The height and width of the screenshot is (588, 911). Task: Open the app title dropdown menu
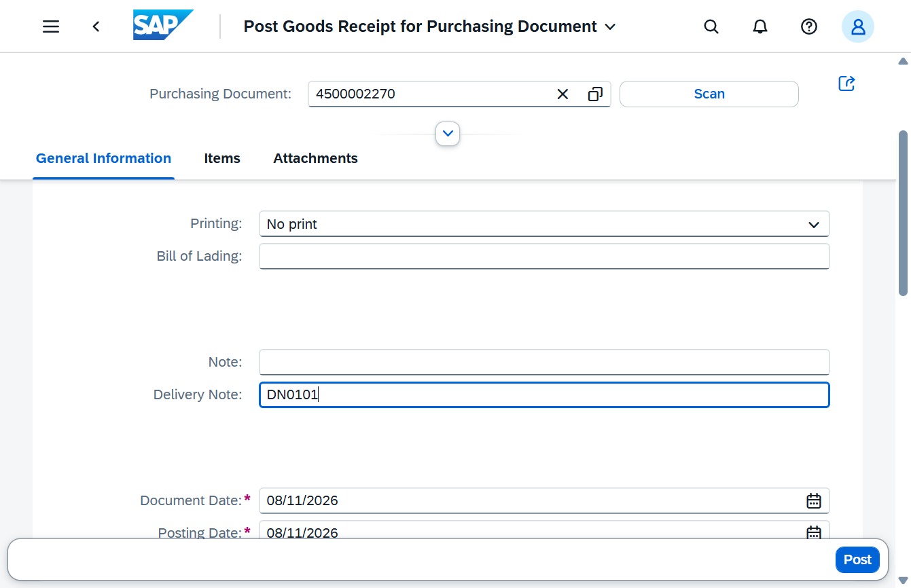click(x=610, y=27)
